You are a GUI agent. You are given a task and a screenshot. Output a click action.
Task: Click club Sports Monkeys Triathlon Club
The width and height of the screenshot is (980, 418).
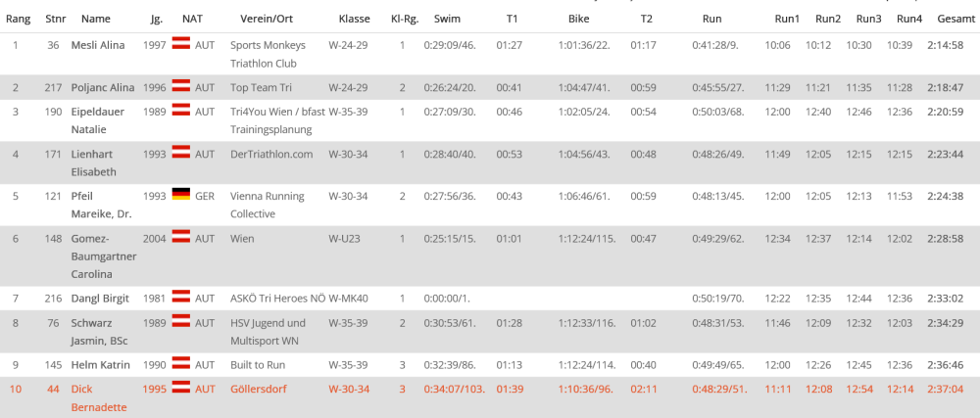(268, 54)
